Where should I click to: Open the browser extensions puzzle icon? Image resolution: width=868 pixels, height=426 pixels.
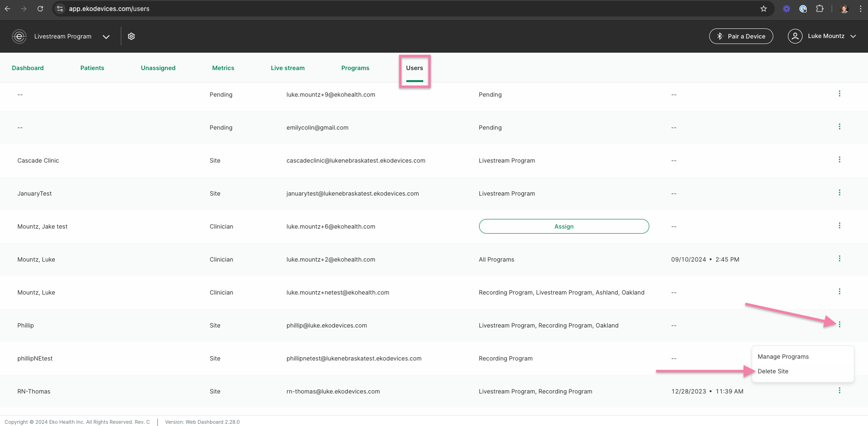819,9
